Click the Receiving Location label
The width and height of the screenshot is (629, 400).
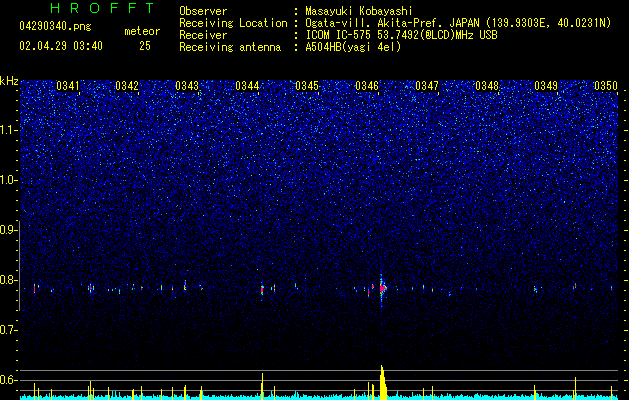(233, 23)
